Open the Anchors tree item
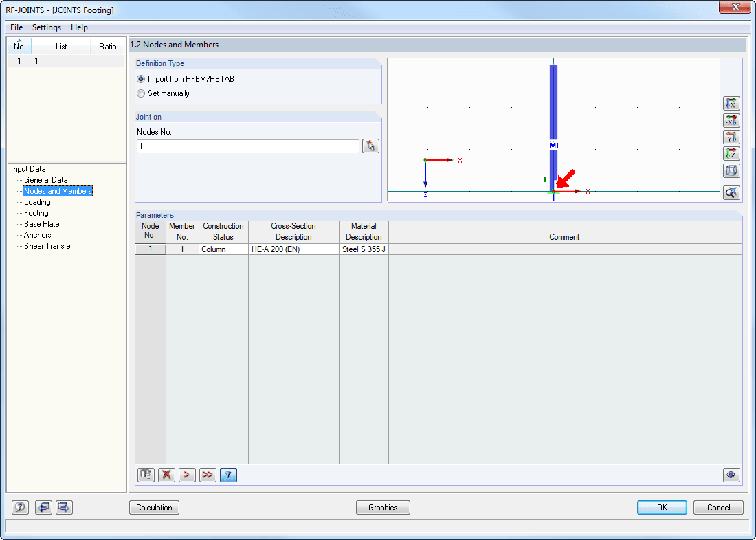 [38, 235]
